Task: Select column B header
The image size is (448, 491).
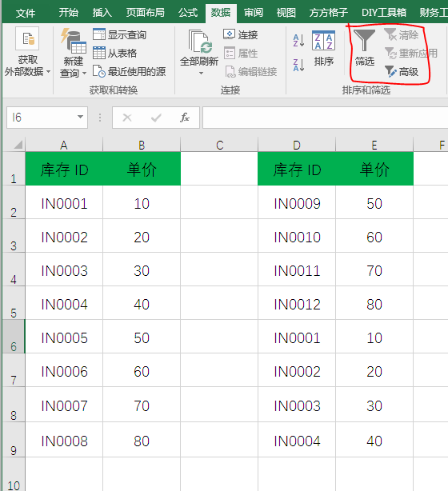Action: [x=142, y=145]
